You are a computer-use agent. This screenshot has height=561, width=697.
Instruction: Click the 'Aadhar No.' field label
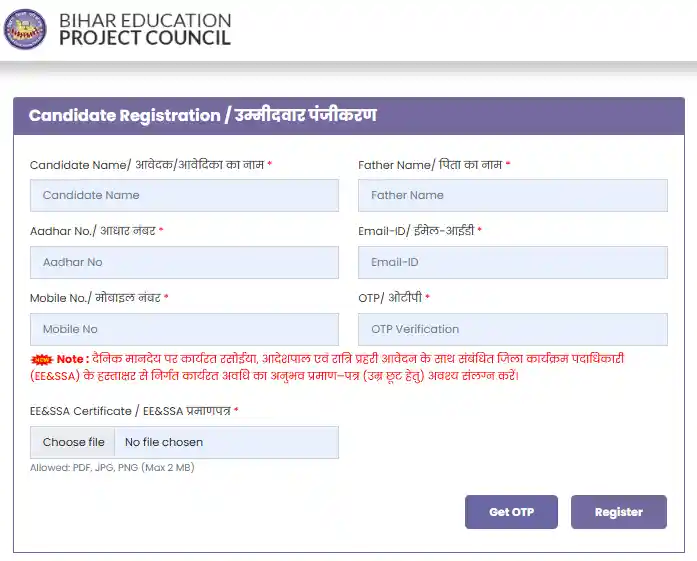tap(93, 231)
